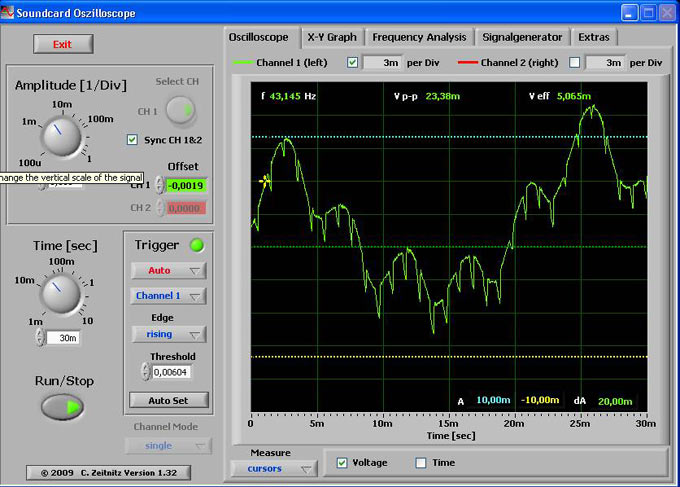680x487 pixels.
Task: Click the frequency readout 43,145 Hz
Action: tap(293, 96)
